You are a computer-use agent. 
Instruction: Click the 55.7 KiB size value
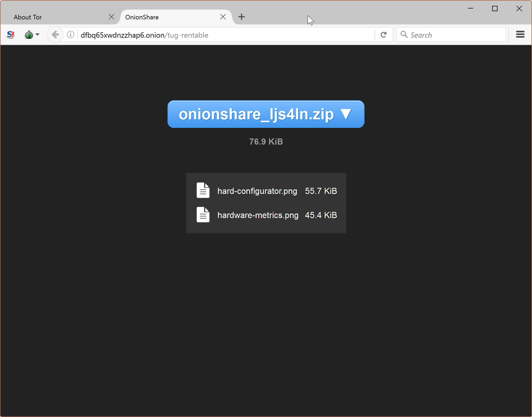(321, 191)
